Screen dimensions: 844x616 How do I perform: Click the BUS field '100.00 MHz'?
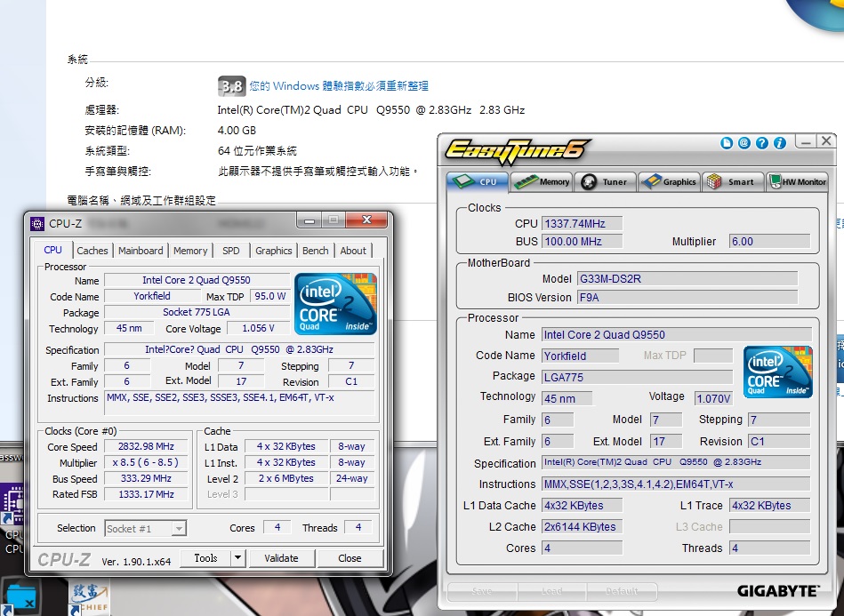coord(582,242)
